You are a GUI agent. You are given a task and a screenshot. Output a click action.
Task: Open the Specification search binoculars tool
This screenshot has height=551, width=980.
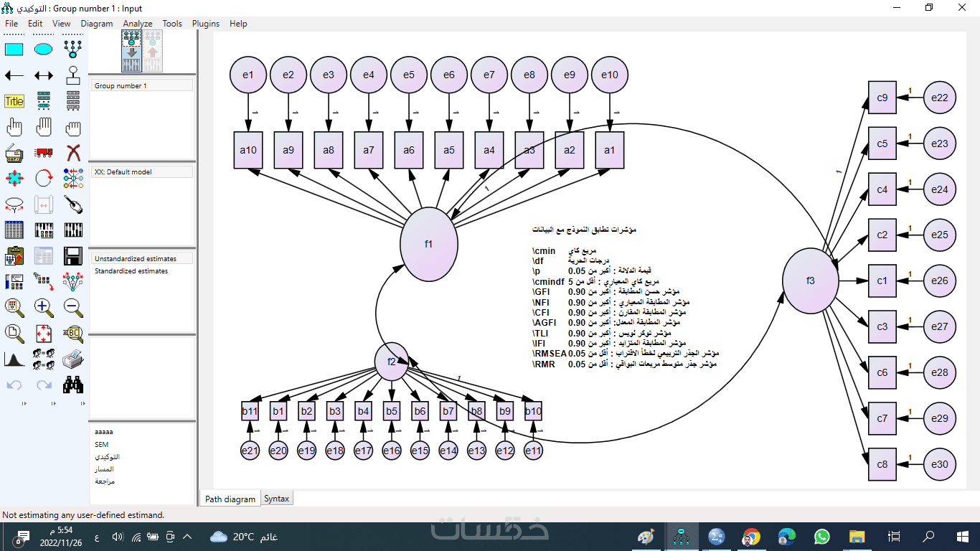point(72,385)
